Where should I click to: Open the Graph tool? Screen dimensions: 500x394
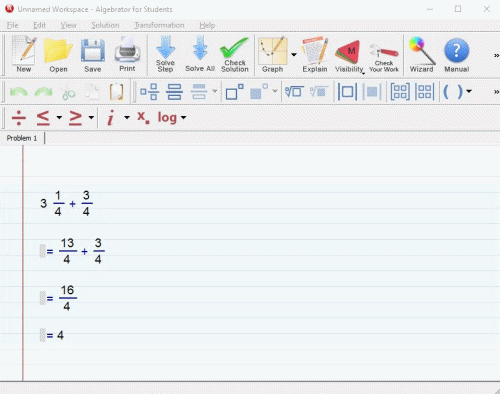tap(273, 54)
